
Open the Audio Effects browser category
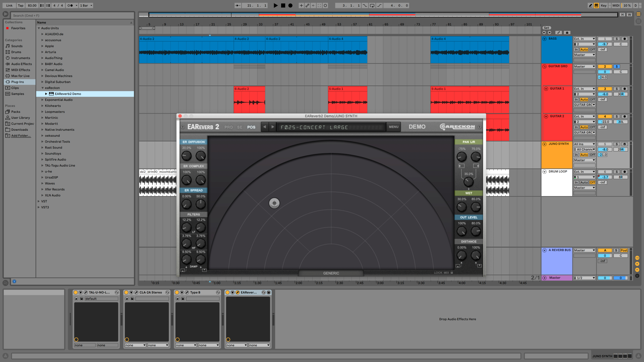click(21, 64)
